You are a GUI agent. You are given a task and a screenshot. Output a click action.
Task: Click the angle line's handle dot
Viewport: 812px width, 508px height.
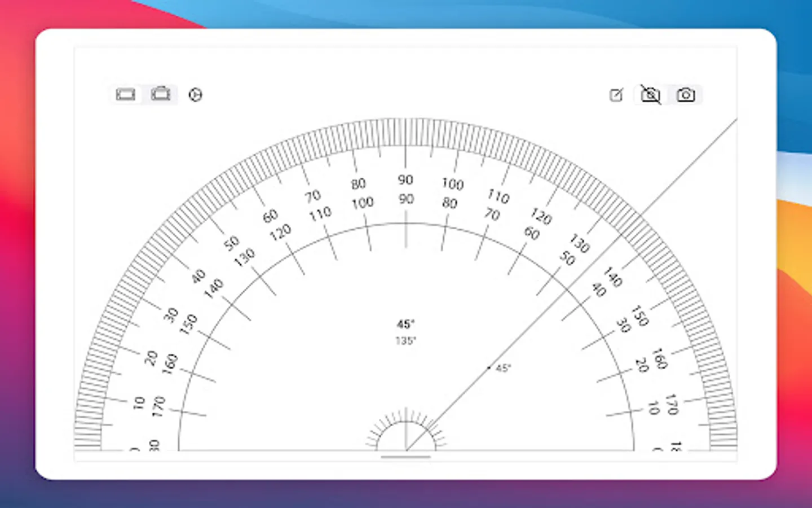489,367
